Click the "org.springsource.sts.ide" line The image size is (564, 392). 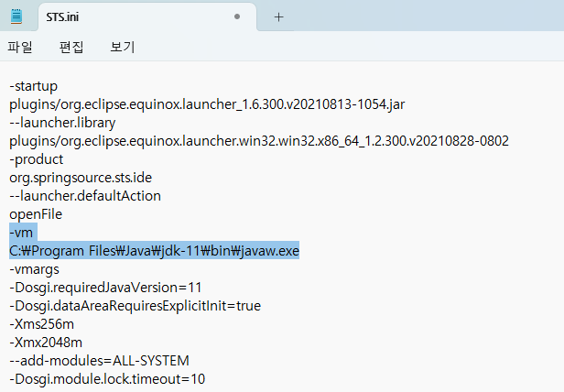(x=81, y=178)
